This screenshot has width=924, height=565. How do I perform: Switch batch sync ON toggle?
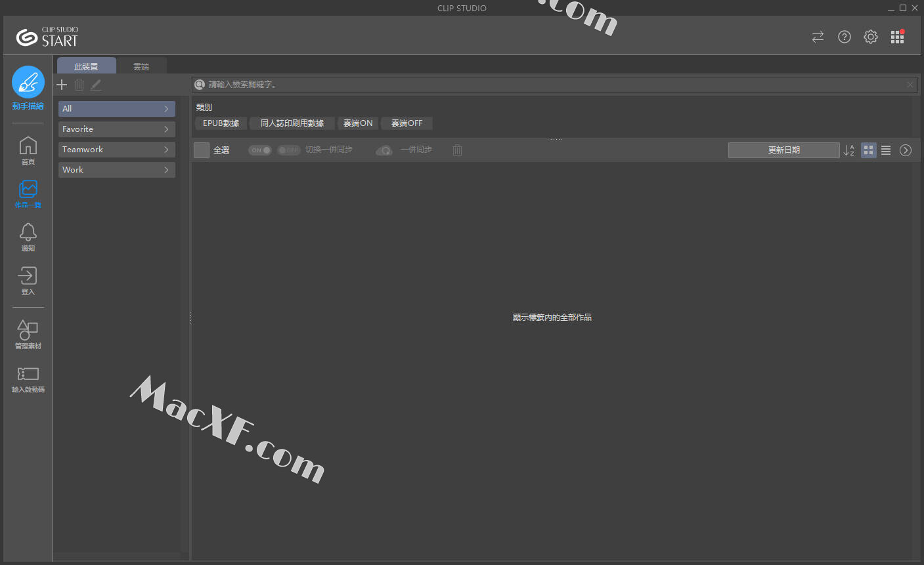[x=260, y=150]
